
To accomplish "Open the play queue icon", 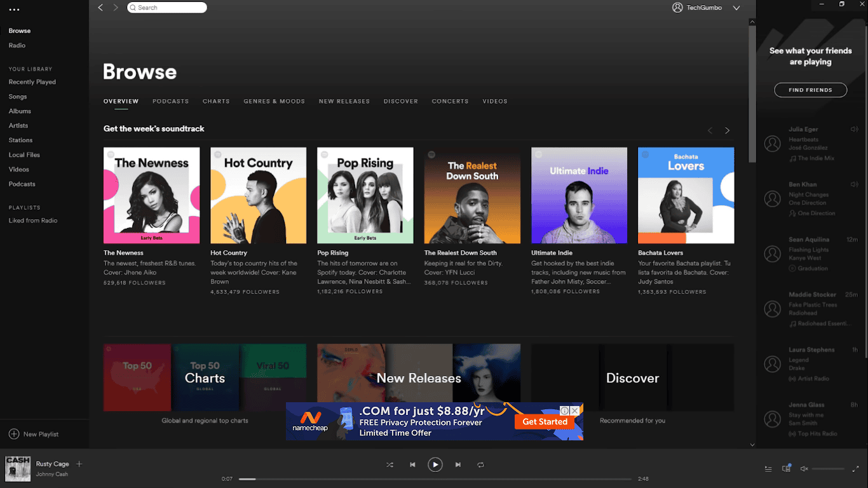I will click(768, 469).
